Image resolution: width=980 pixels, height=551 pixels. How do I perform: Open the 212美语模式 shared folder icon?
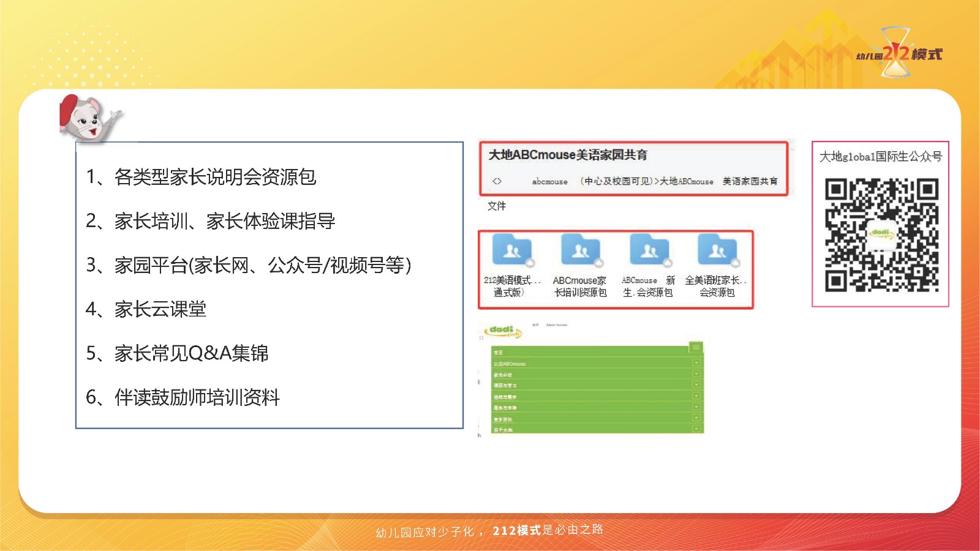(513, 250)
